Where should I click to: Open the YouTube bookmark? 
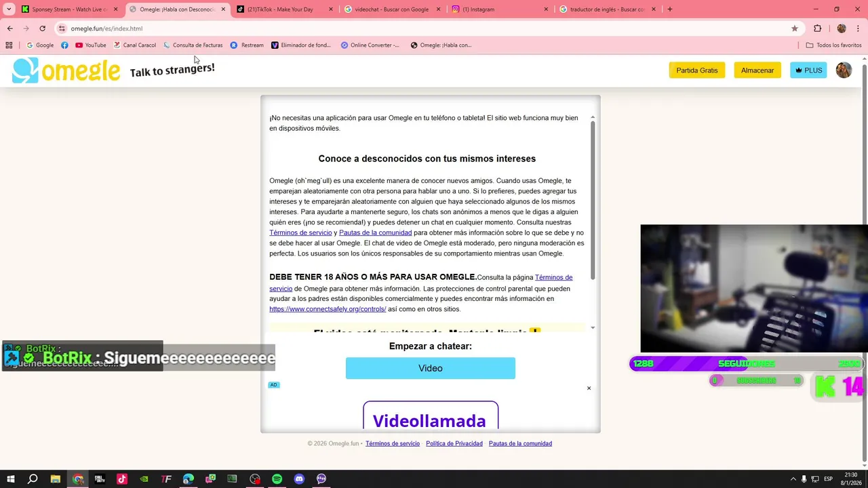[x=90, y=45]
